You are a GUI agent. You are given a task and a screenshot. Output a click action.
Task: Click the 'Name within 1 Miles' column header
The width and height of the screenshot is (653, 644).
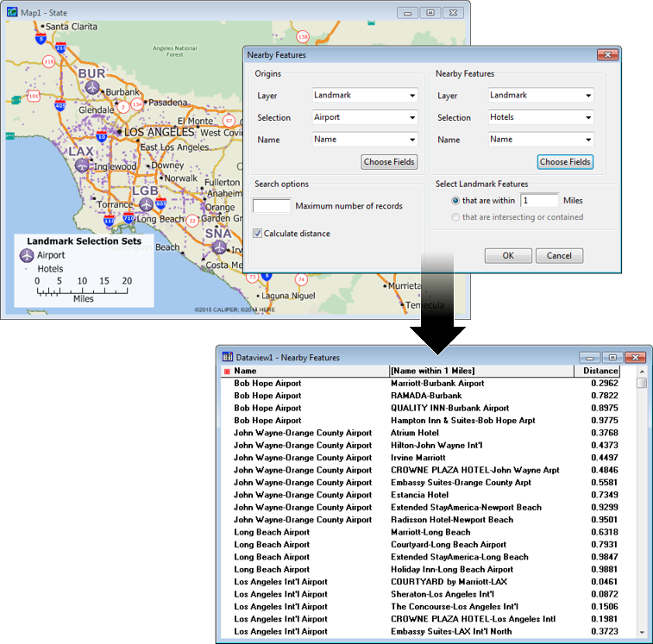click(480, 371)
